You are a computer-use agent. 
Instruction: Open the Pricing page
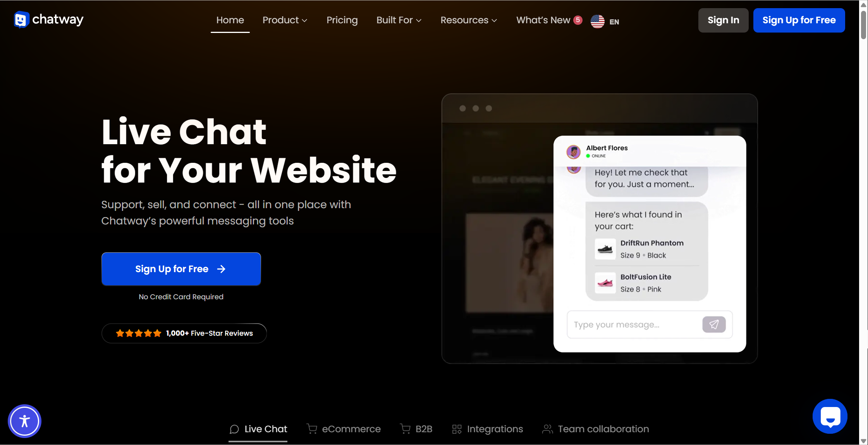[x=342, y=20]
